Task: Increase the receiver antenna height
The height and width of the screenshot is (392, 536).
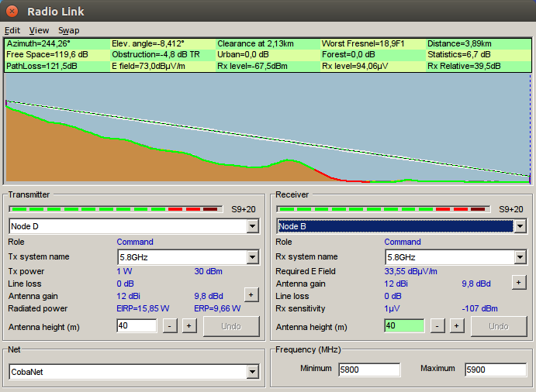Action: (457, 326)
